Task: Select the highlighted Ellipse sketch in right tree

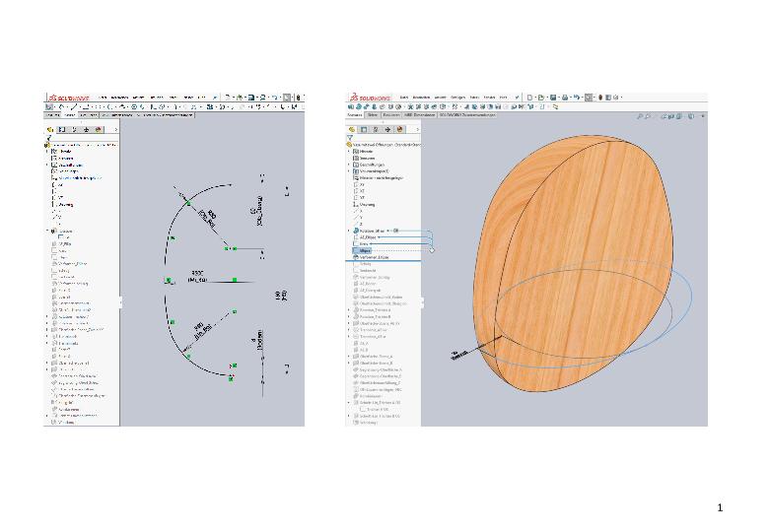Action: click(x=365, y=250)
